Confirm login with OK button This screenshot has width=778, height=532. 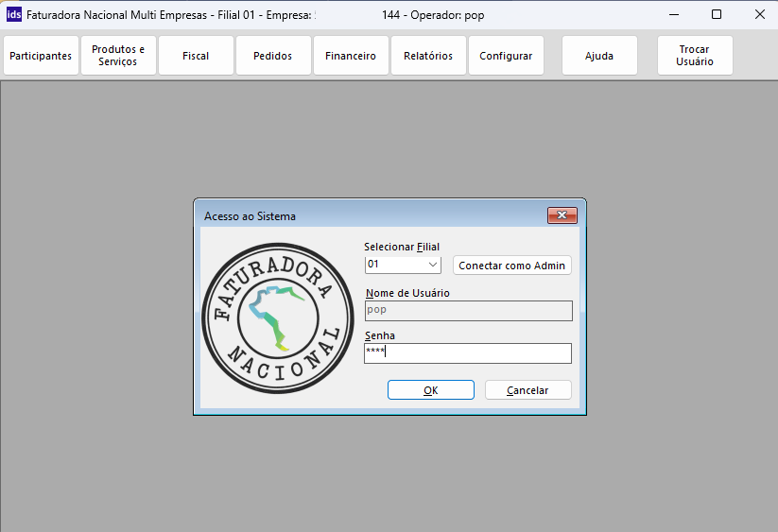click(431, 390)
